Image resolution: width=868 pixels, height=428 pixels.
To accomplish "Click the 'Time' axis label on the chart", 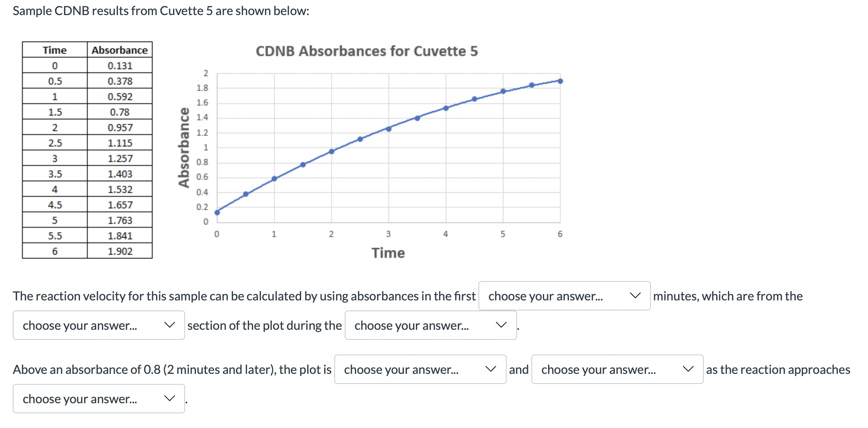I will tap(388, 253).
